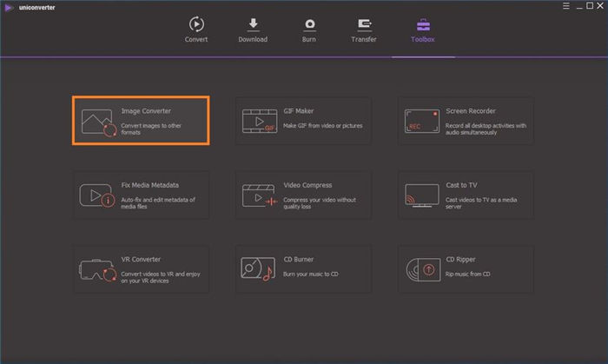Viewport: 608px width, 364px height.
Task: Open Fix Media Metadata title
Action: (x=150, y=185)
